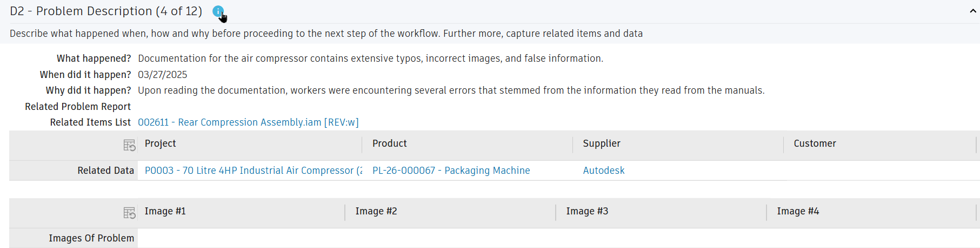This screenshot has height=248, width=980.
Task: Follow the Autodesk supplier link
Action: pos(603,171)
